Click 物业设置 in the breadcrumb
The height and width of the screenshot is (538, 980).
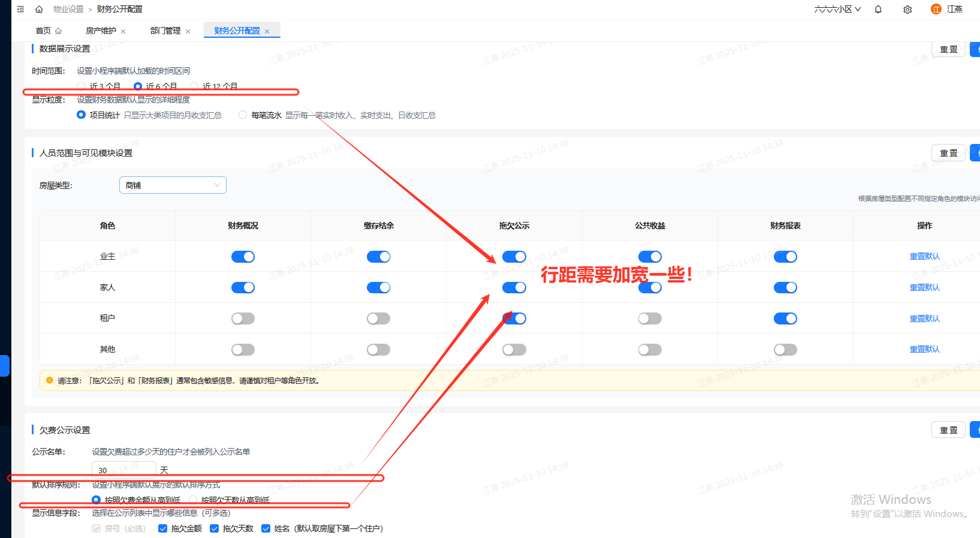[x=68, y=9]
